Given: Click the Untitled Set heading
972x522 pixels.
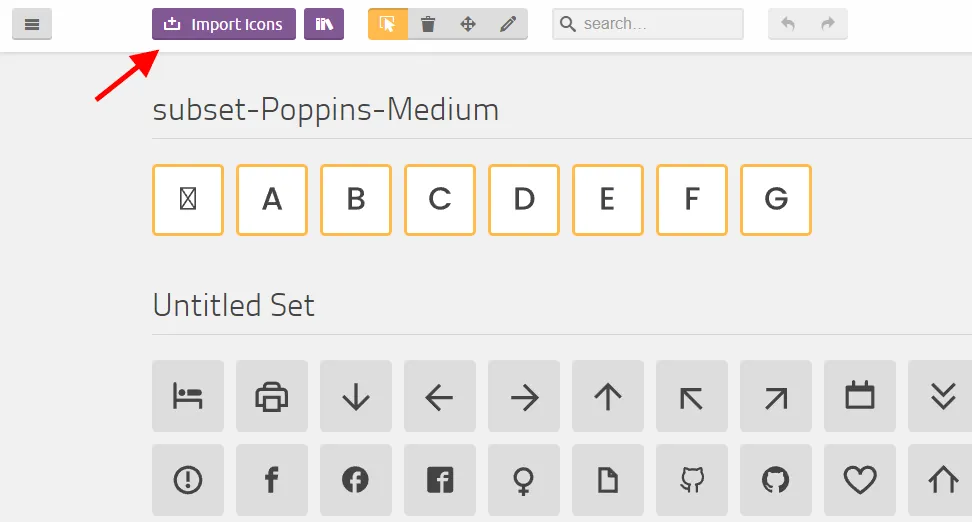Looking at the screenshot, I should tap(234, 305).
